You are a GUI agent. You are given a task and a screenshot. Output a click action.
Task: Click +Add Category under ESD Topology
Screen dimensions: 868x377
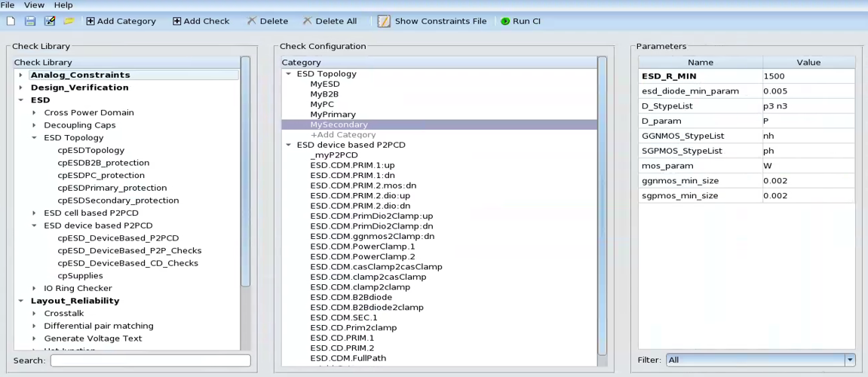[343, 134]
